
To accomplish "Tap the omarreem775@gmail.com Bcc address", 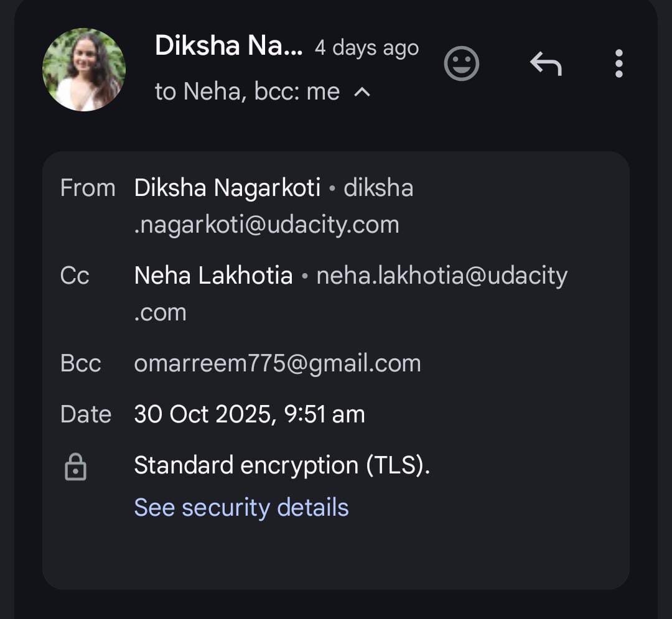I will pyautogui.click(x=278, y=363).
